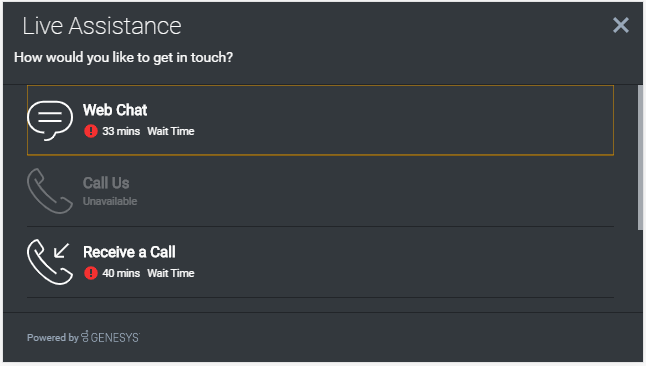The width and height of the screenshot is (646, 366).
Task: Click the red alert icon beside 33 mins
Action: tap(91, 131)
